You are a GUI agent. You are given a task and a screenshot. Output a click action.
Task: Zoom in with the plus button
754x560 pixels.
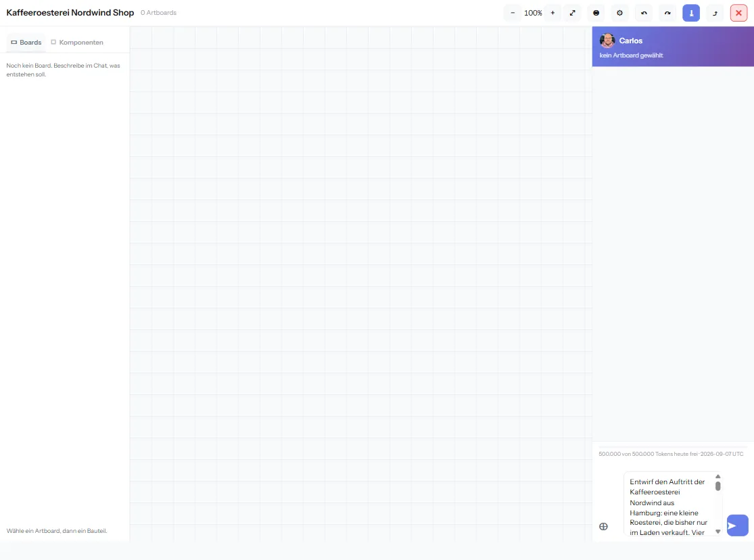[x=552, y=13]
